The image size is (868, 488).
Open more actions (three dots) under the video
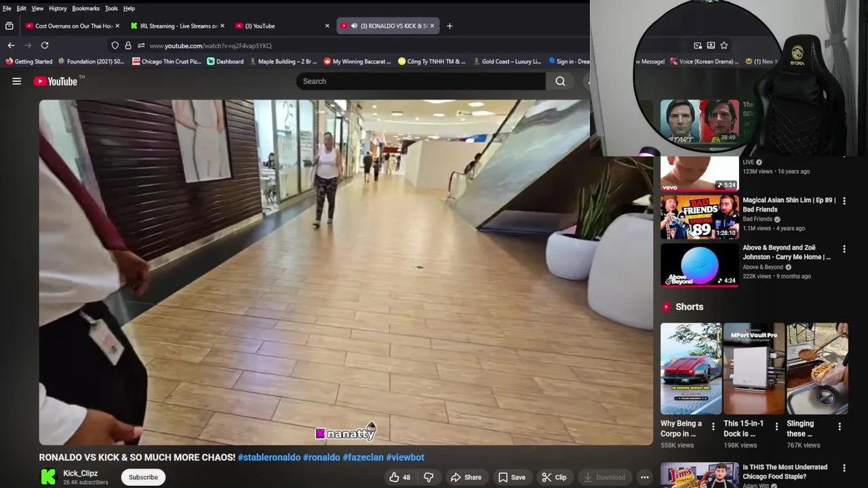click(645, 477)
